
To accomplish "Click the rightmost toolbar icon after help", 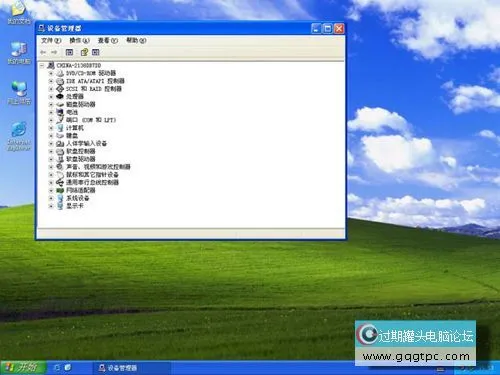I will pos(96,52).
